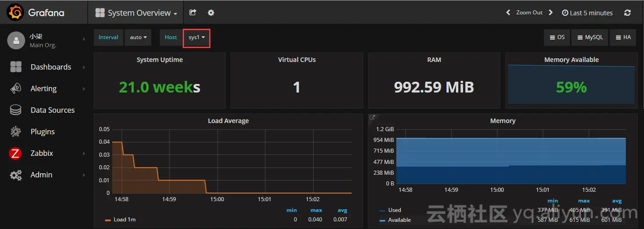The height and width of the screenshot is (229, 644).
Task: Expand the user profile submenu arrow
Action: point(84,40)
